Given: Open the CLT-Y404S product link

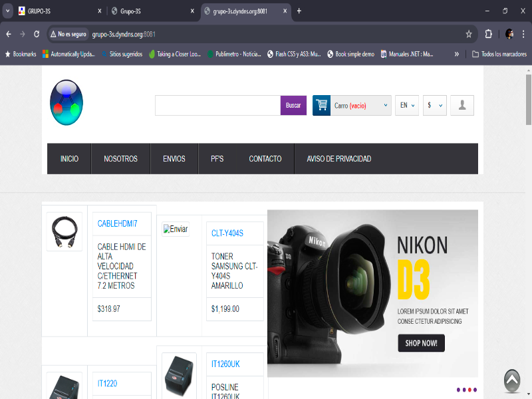Looking at the screenshot, I should tap(227, 233).
